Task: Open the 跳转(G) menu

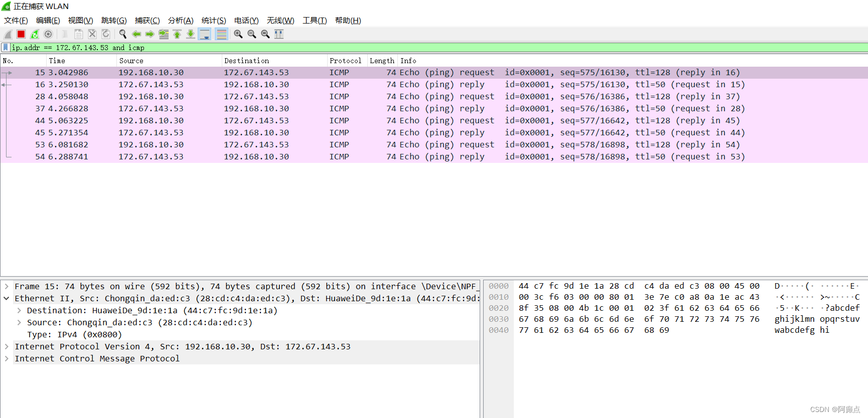Action: (114, 21)
